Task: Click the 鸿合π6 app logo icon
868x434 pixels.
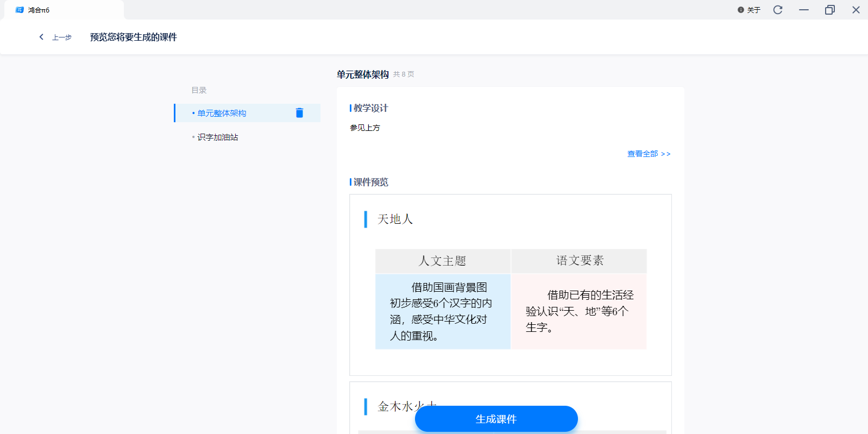Action: coord(20,10)
